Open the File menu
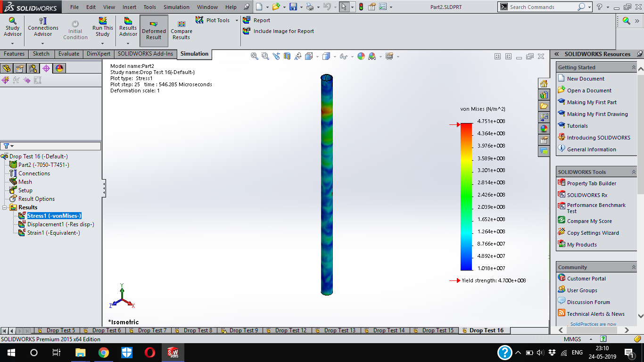This screenshot has width=644, height=362. 74,7
